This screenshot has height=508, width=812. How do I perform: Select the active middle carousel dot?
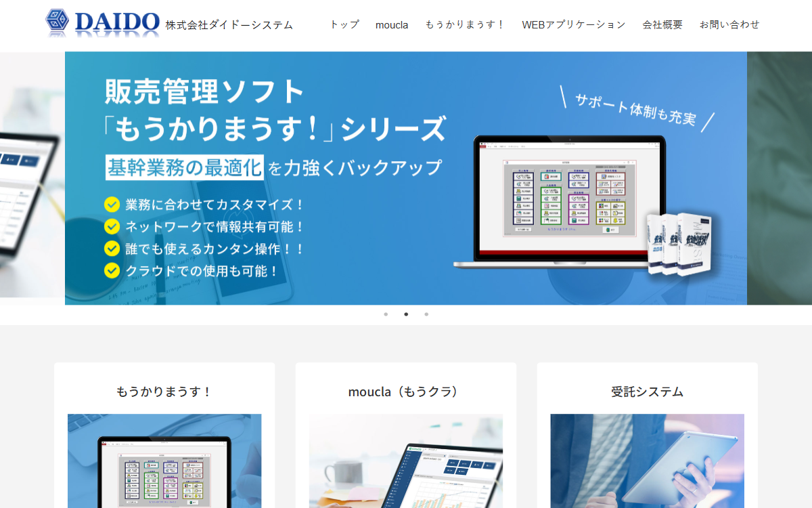point(406,314)
